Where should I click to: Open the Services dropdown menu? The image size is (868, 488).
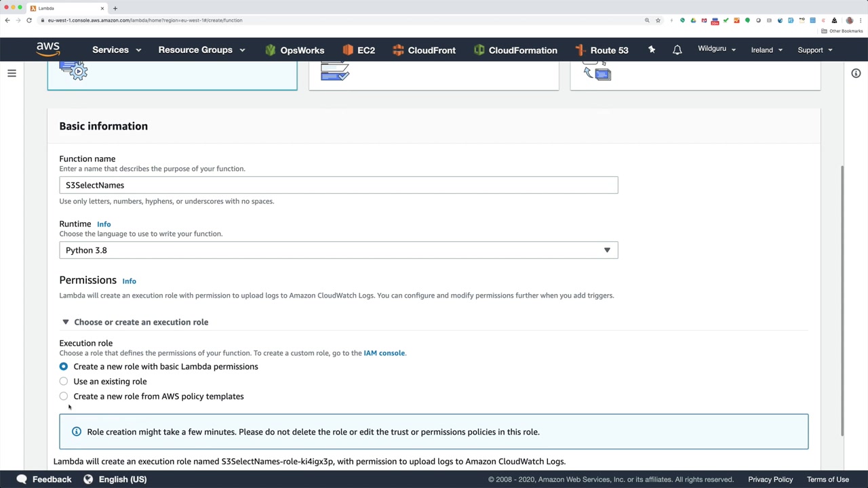click(117, 50)
